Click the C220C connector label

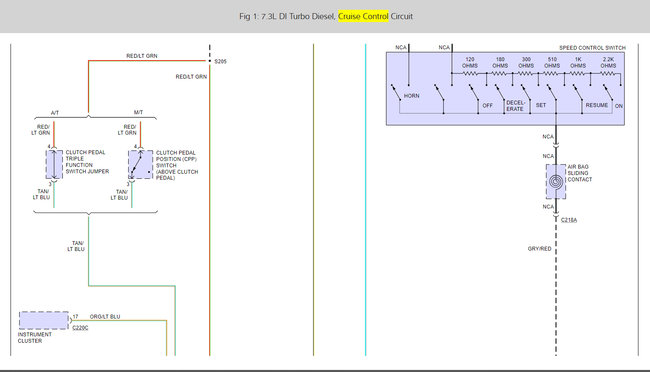[80, 328]
